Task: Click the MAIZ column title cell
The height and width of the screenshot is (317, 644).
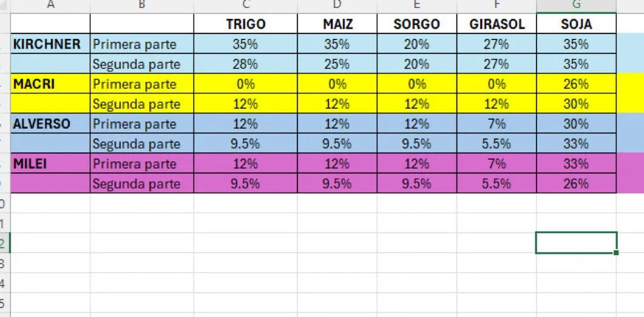Action: point(337,24)
